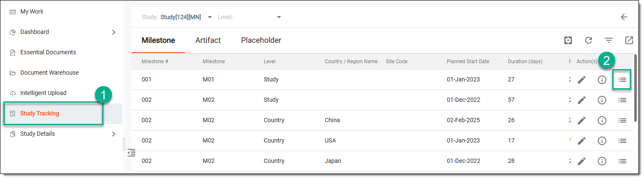Click the sidebar resize grip handle
The height and width of the screenshot is (179, 644).
click(124, 144)
